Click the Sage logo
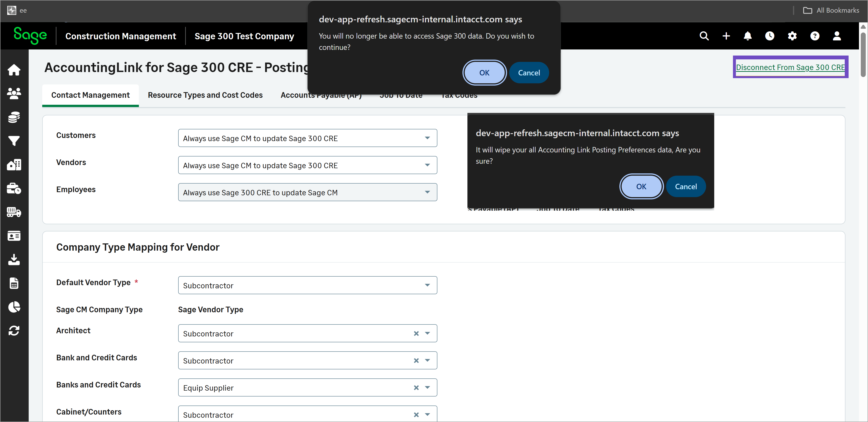 pyautogui.click(x=30, y=35)
